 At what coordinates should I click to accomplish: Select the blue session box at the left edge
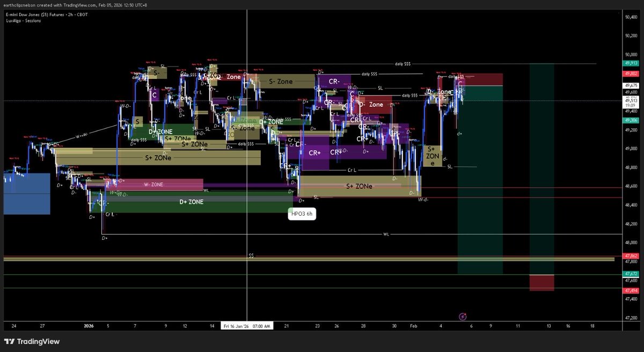pos(27,193)
